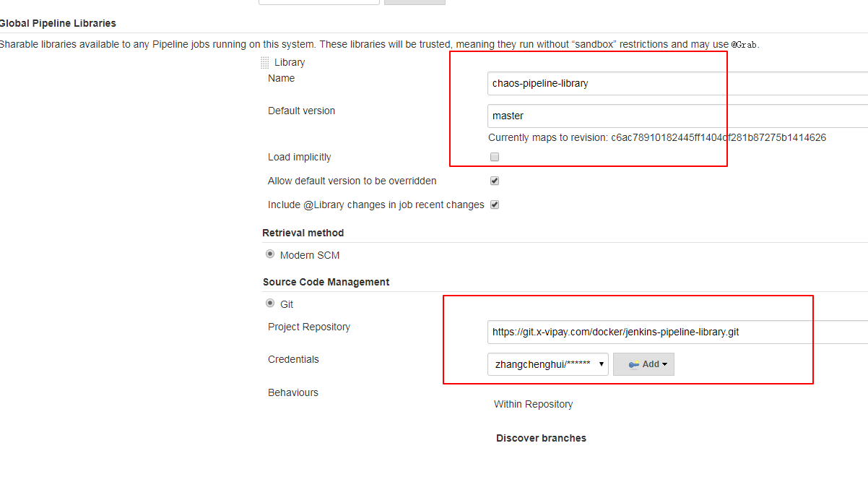The image size is (868, 477).
Task: Uncheck Allow default version to be overridden
Action: (x=495, y=181)
